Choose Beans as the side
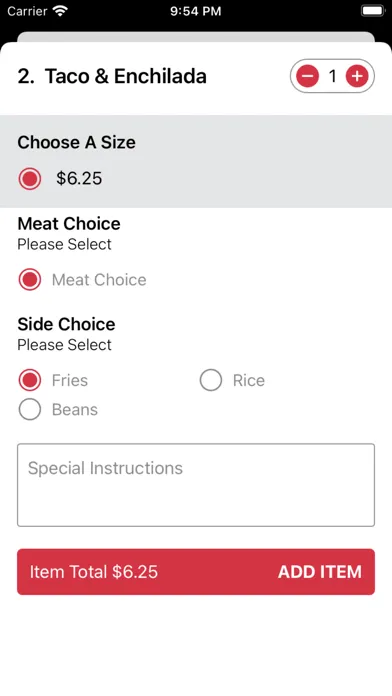 [x=30, y=409]
